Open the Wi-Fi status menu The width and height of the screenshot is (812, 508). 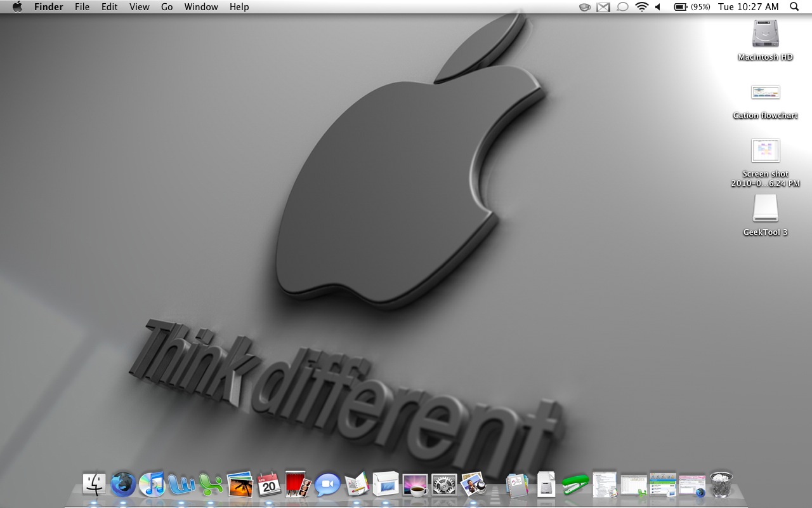tap(642, 7)
